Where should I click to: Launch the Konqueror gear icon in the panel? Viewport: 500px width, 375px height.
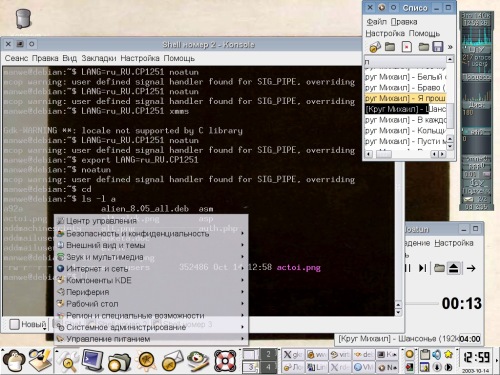coord(147,361)
